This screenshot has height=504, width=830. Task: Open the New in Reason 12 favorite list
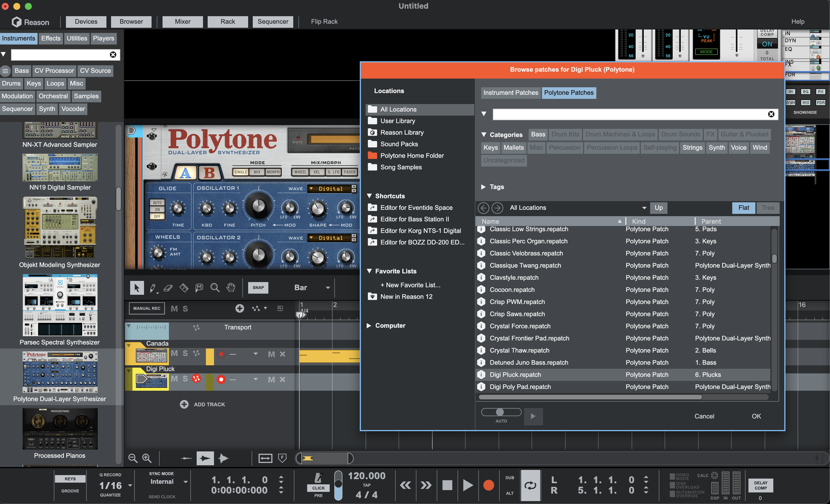tap(406, 296)
